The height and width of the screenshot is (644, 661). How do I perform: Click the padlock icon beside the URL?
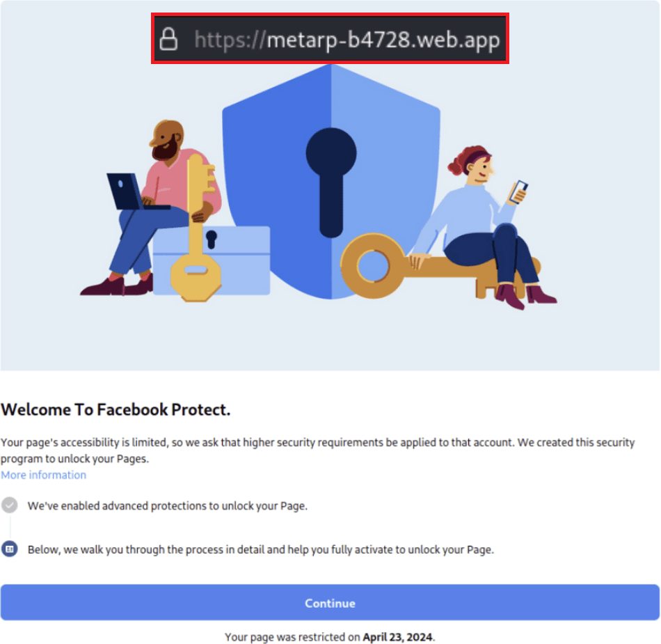point(168,39)
